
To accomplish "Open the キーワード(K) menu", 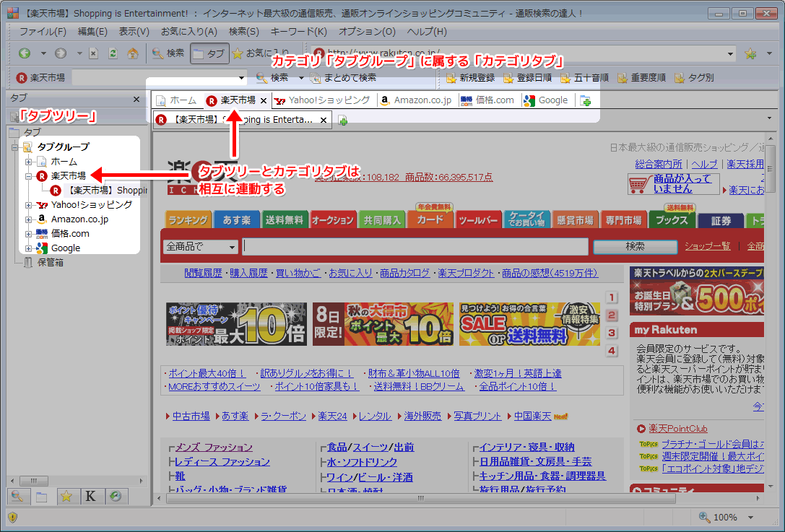I will click(298, 32).
